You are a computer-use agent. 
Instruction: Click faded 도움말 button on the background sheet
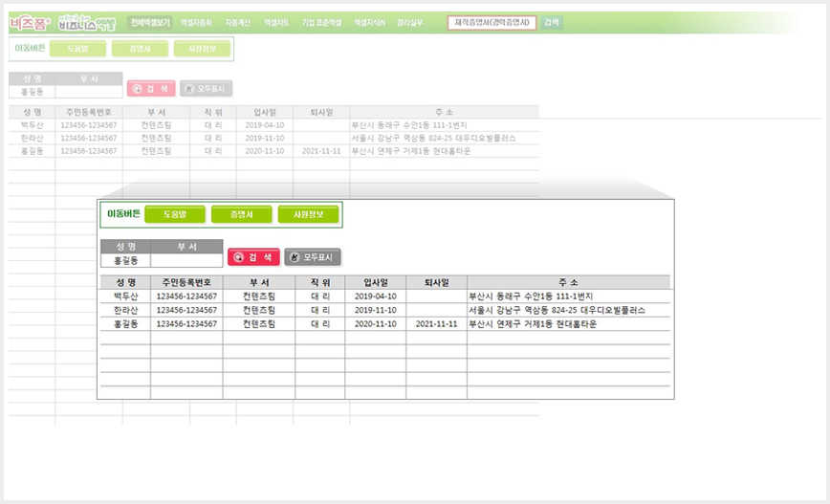77,49
